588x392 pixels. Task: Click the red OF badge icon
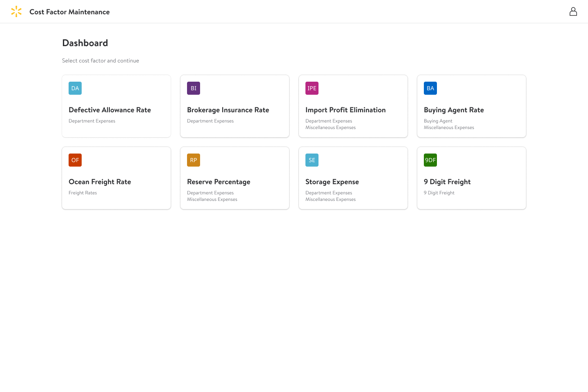[x=75, y=160]
